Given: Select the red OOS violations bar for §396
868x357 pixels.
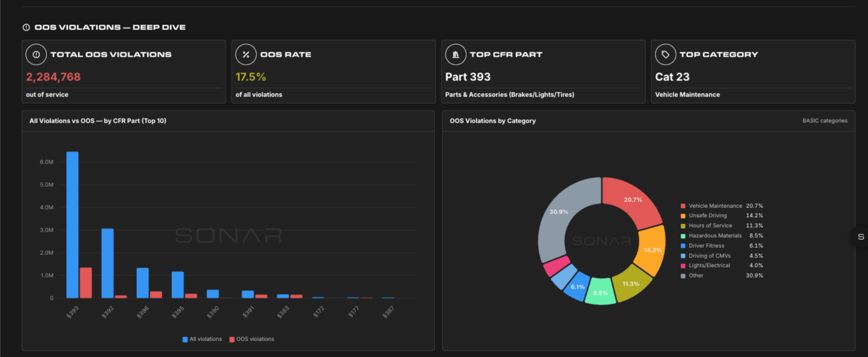Looking at the screenshot, I should point(156,295).
